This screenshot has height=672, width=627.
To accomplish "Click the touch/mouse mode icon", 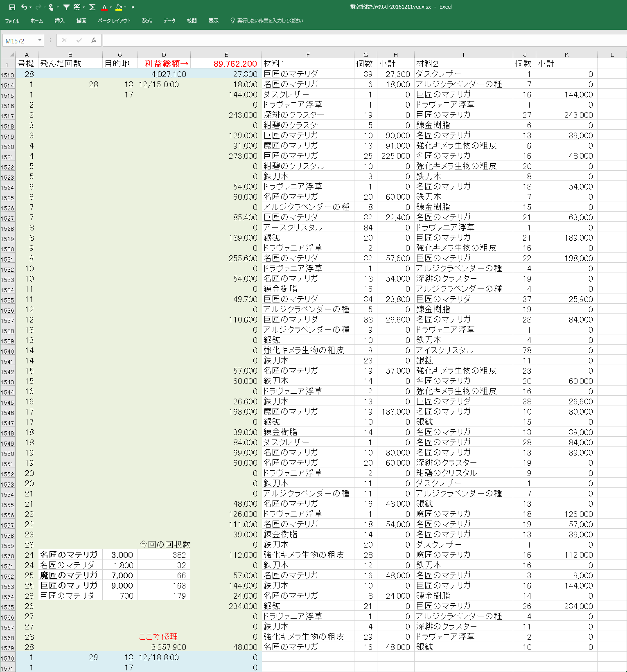I will (51, 7).
